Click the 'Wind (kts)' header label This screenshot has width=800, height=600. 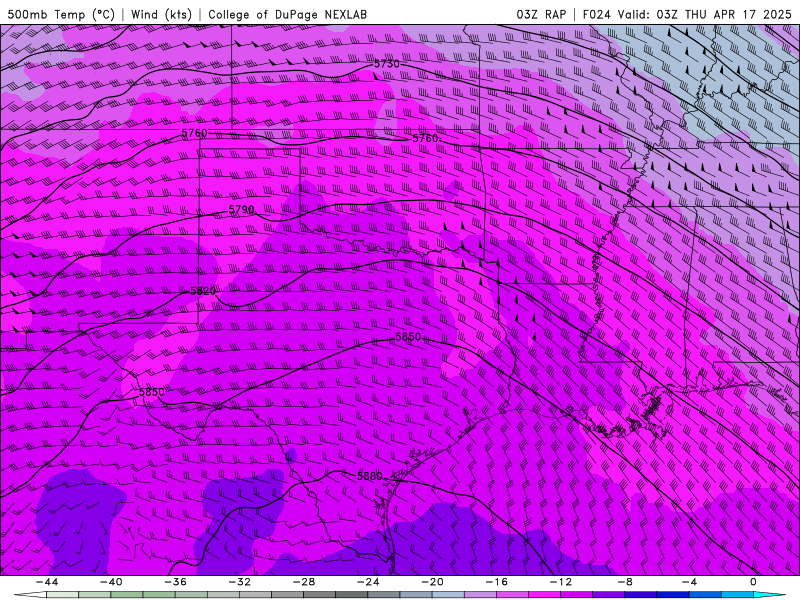click(161, 14)
